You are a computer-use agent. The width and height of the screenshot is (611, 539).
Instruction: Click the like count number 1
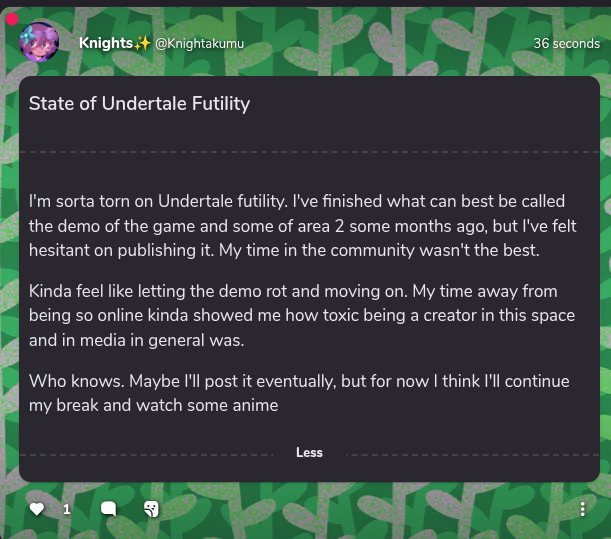(x=67, y=509)
